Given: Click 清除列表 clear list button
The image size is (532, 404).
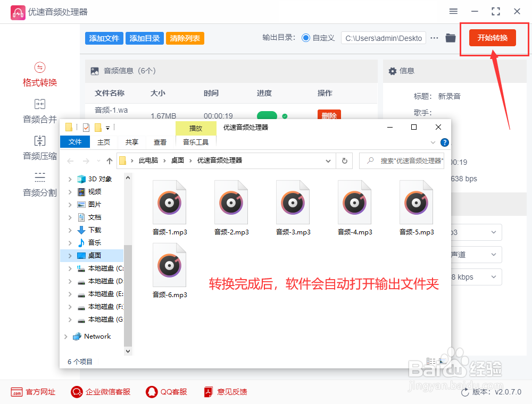Looking at the screenshot, I should pyautogui.click(x=185, y=38).
